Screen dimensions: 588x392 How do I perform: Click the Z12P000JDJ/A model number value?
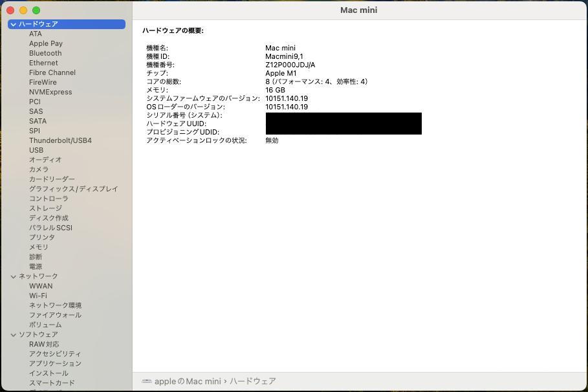coord(290,65)
